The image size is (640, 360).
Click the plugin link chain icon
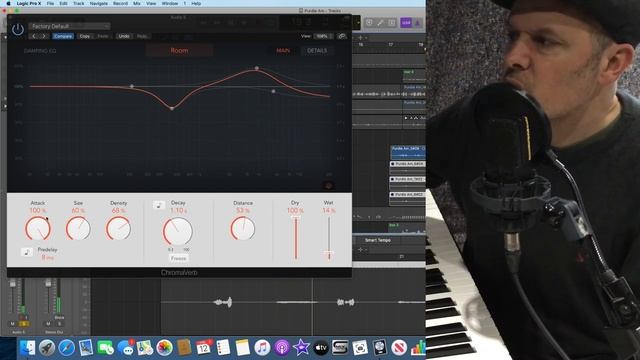(342, 36)
